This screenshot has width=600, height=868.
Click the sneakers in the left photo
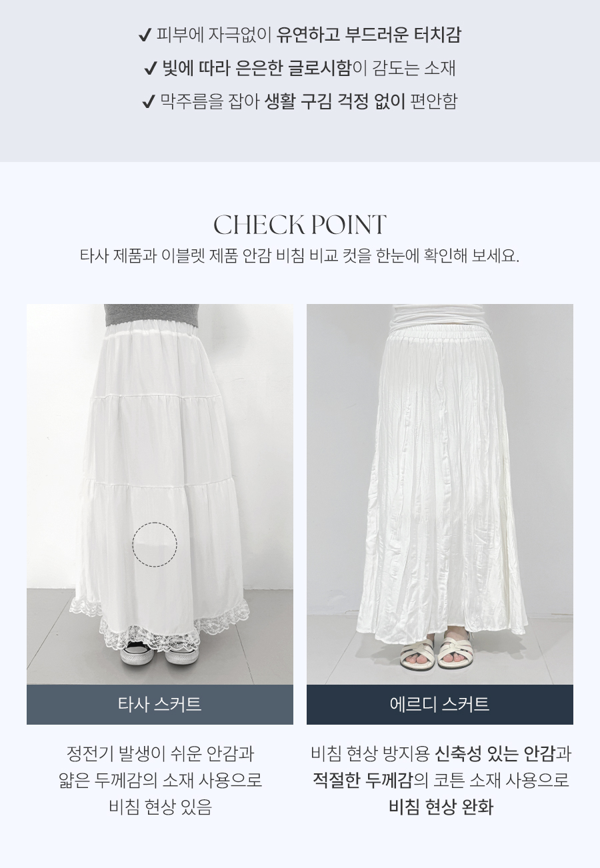click(x=160, y=651)
